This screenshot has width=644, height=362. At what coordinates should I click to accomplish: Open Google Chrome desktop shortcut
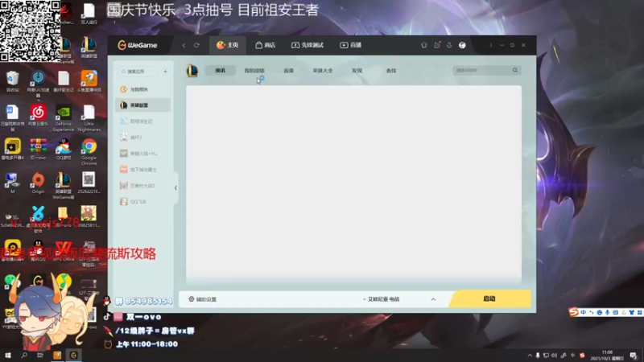click(x=89, y=151)
